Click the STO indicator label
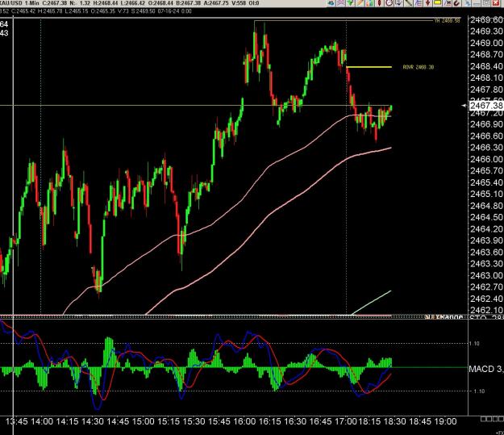This screenshot has width=504, height=435. 486,318
